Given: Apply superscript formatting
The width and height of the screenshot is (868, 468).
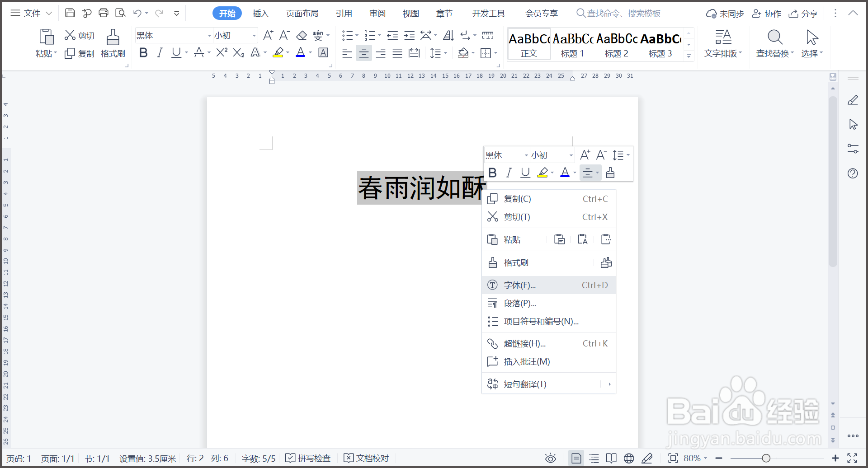Looking at the screenshot, I should point(221,53).
